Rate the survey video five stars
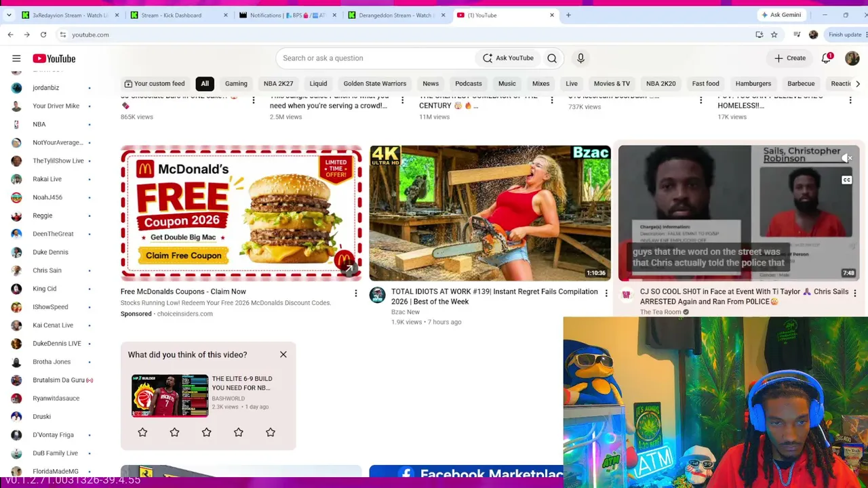Viewport: 868px width, 488px height. pos(271,432)
